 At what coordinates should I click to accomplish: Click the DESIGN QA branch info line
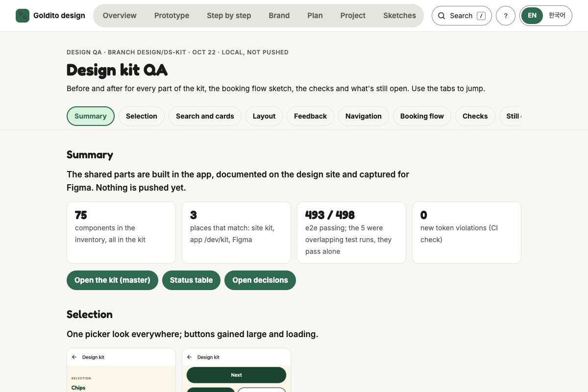177,52
